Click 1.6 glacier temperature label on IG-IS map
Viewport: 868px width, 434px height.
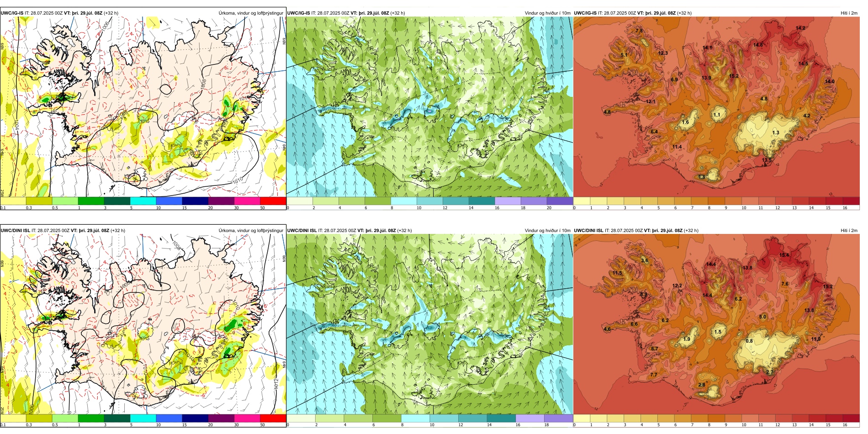pyautogui.click(x=685, y=122)
